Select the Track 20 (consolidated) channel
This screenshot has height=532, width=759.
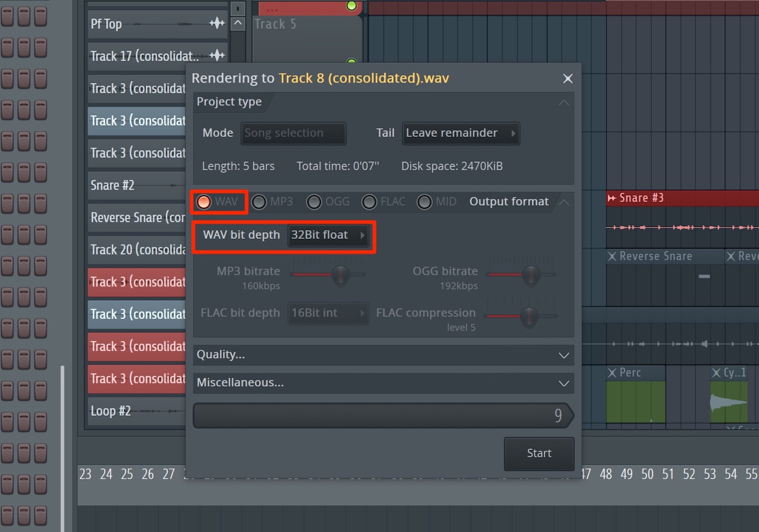pos(137,250)
